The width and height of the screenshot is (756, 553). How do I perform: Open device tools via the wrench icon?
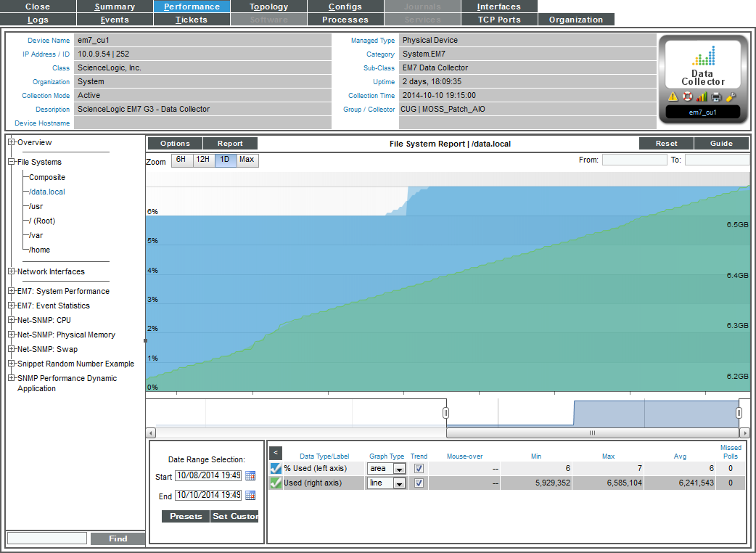[731, 97]
